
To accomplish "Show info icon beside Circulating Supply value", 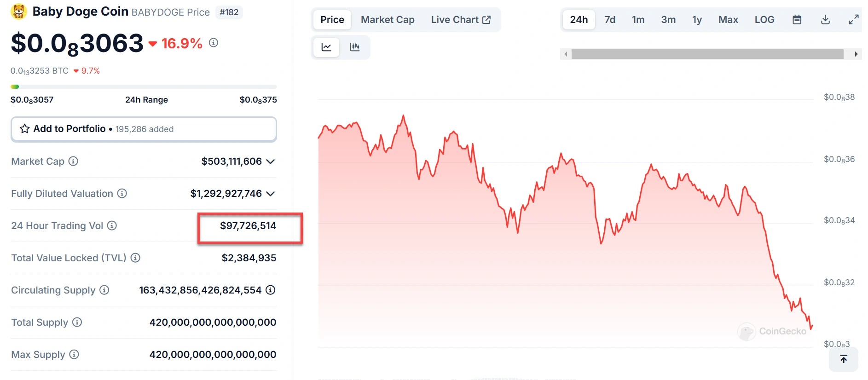I will click(x=271, y=290).
